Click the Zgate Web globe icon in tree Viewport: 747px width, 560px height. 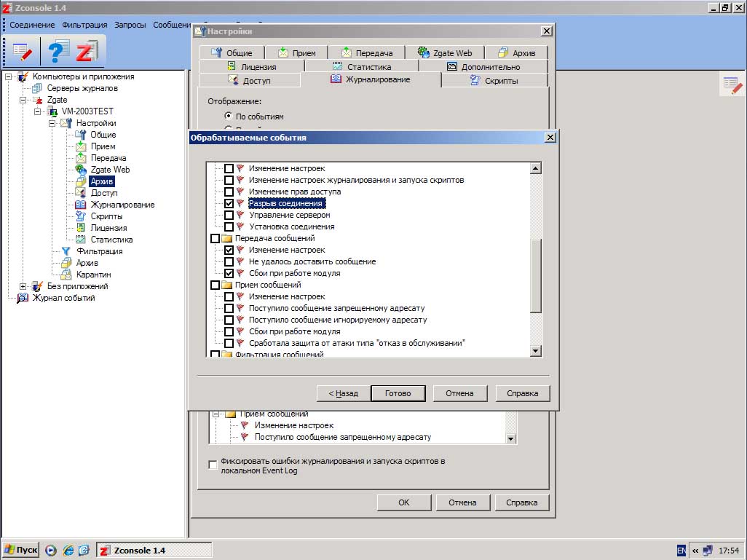pyautogui.click(x=81, y=170)
